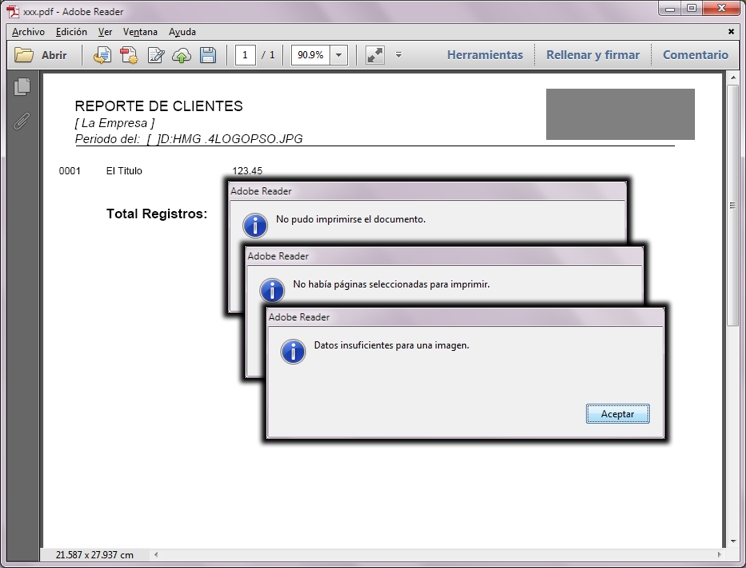Screen dimensions: 746x568
Task: Open the Herramientas pane
Action: [x=484, y=55]
